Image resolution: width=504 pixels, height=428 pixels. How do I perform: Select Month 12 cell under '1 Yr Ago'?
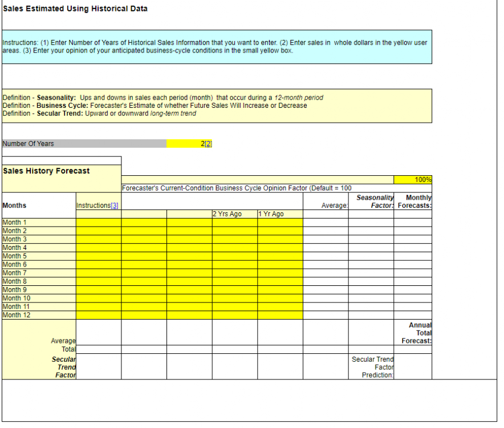pyautogui.click(x=281, y=315)
